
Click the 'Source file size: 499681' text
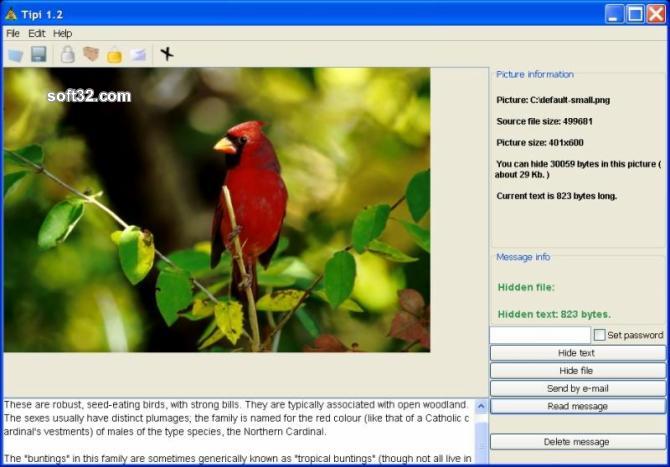coord(544,121)
